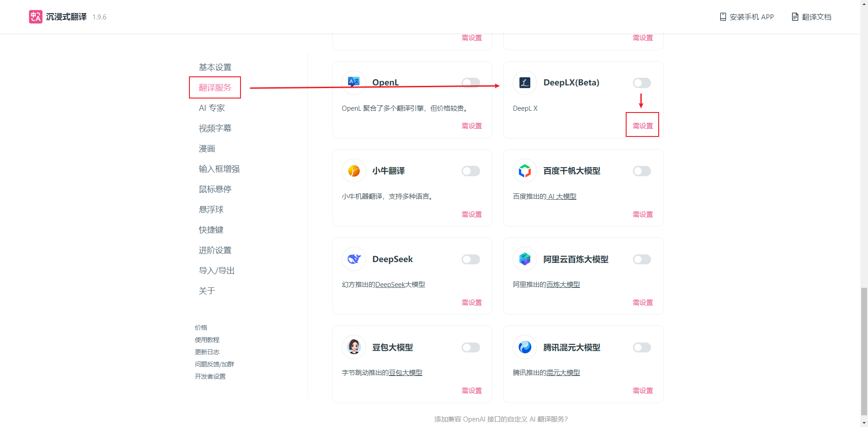The image size is (868, 427).
Task: Click the OpenL service icon
Action: coord(354,83)
